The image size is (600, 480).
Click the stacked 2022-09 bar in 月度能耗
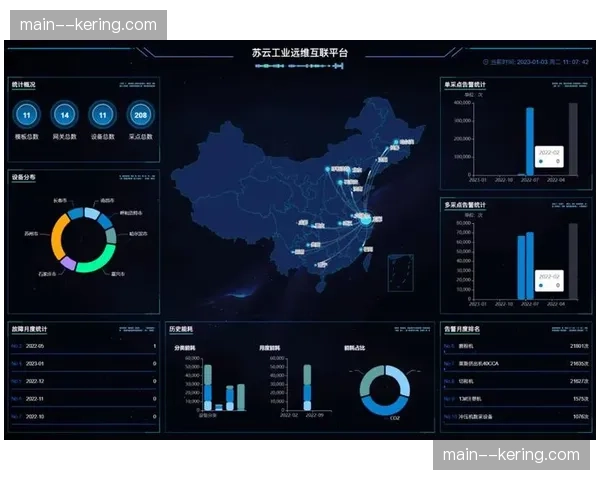click(x=307, y=387)
